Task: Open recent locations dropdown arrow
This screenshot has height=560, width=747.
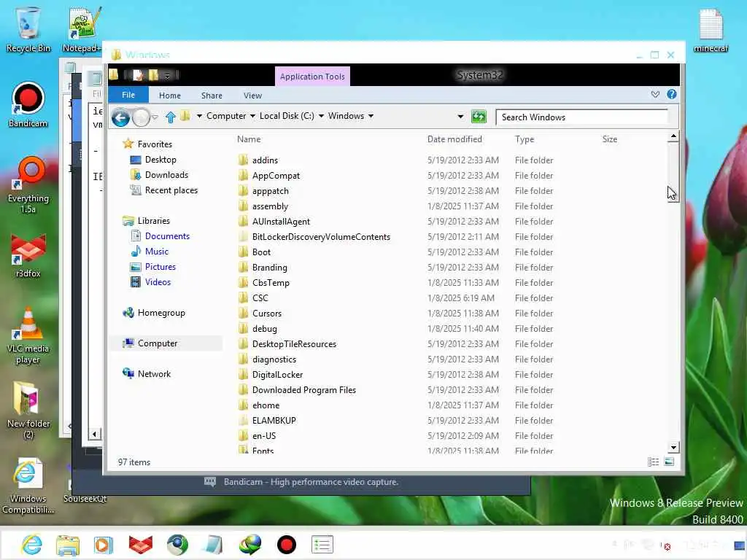Action: pyautogui.click(x=155, y=117)
